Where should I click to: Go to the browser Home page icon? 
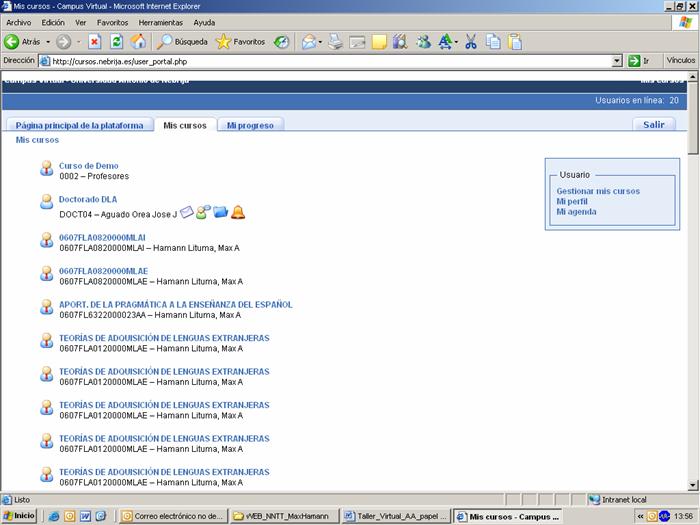coord(138,42)
